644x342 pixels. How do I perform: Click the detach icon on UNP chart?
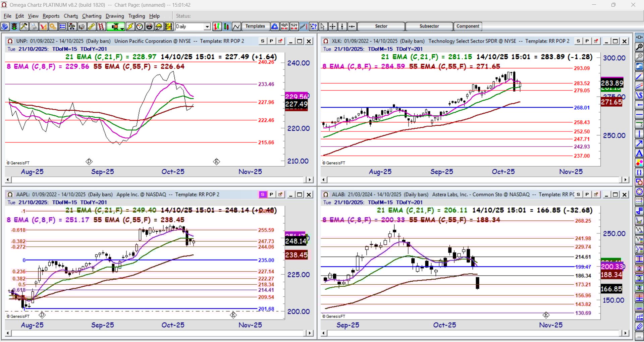pos(280,41)
